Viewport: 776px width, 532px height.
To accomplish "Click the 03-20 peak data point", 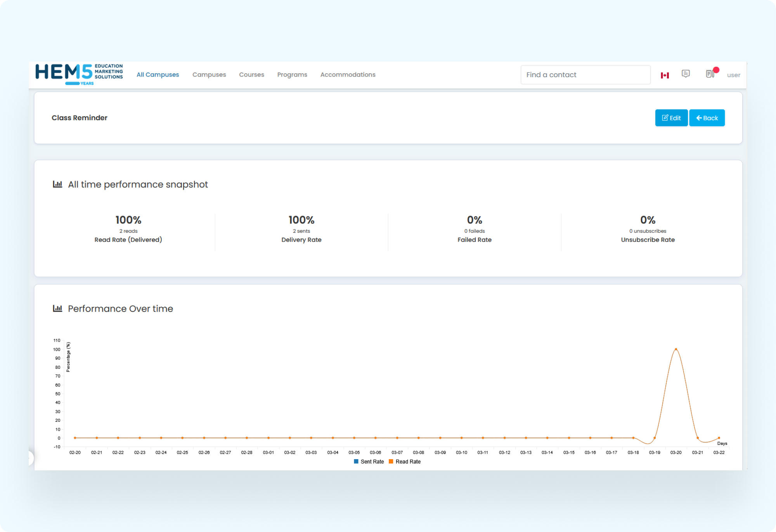I will [676, 349].
